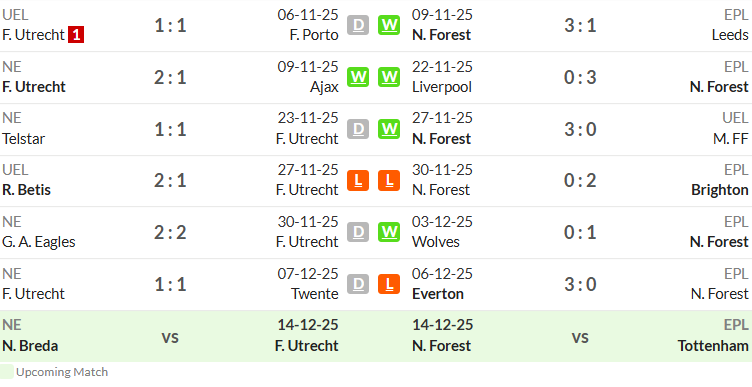This screenshot has height=387, width=752.
Task: Click the Tottenham team name
Action: pyautogui.click(x=713, y=346)
